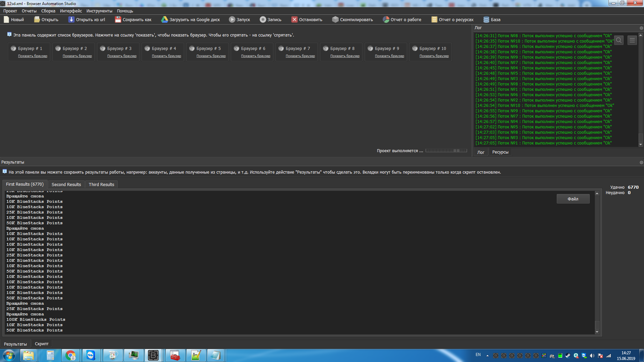Click the Браузер # 1 chrome icon

13,49
